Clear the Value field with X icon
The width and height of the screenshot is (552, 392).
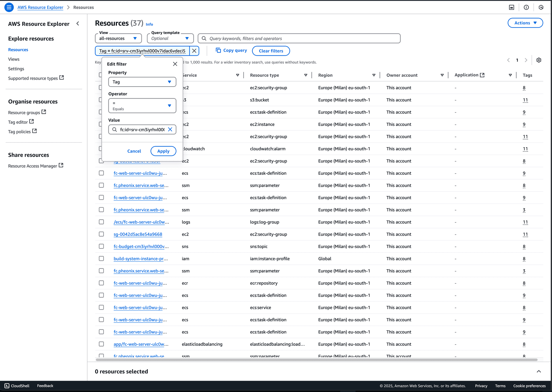[x=170, y=130]
